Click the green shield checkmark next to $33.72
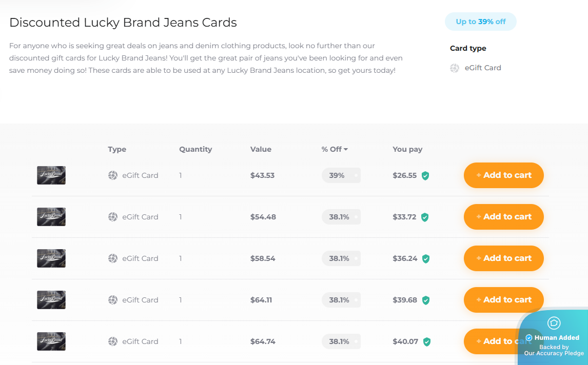Image resolution: width=588 pixels, height=365 pixels. (x=425, y=217)
